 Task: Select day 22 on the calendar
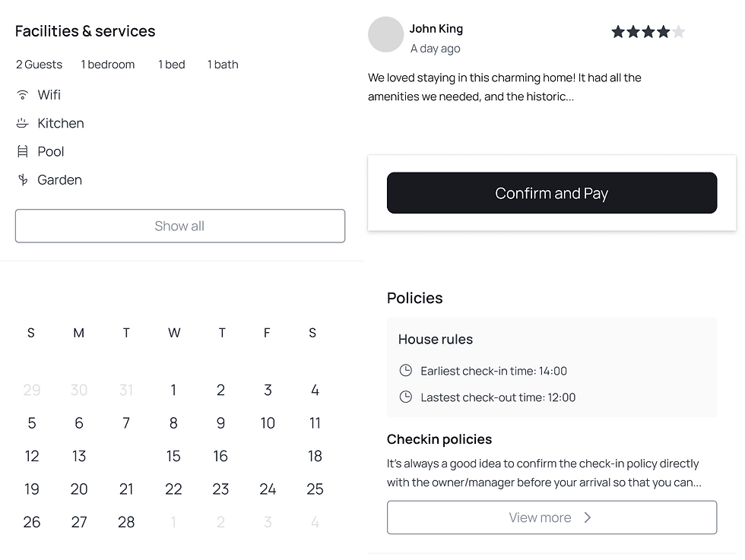pyautogui.click(x=173, y=489)
